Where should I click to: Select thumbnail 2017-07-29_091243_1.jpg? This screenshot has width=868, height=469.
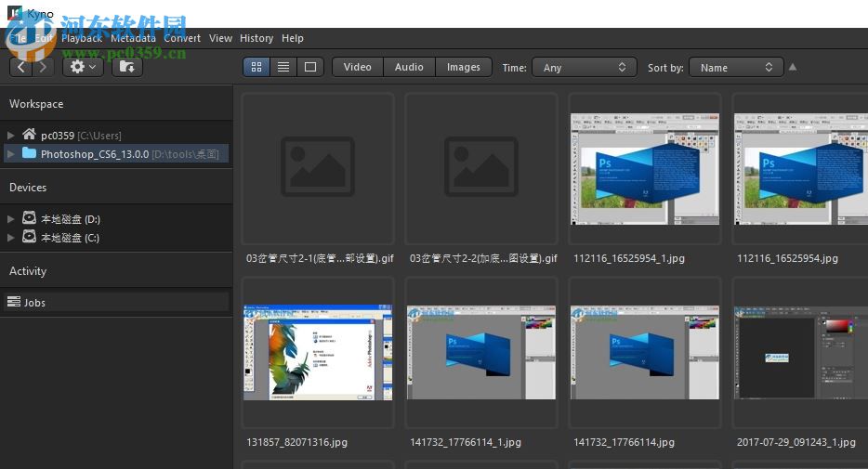801,352
